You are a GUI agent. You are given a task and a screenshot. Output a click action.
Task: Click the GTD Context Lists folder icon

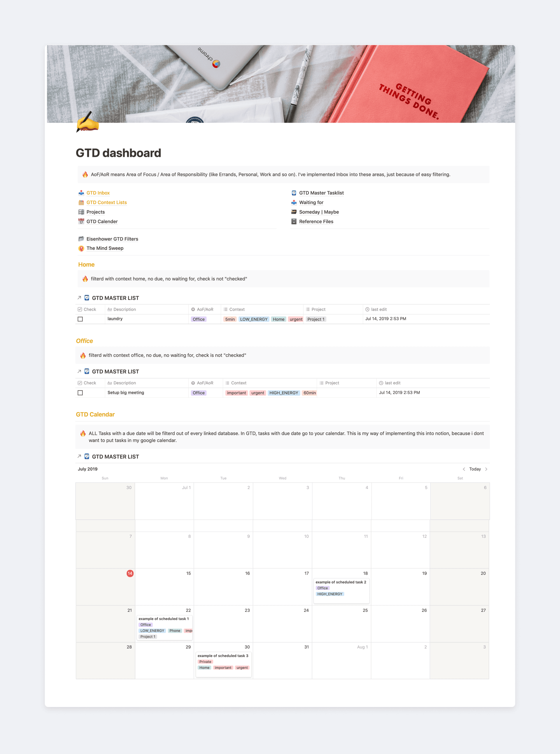[81, 202]
